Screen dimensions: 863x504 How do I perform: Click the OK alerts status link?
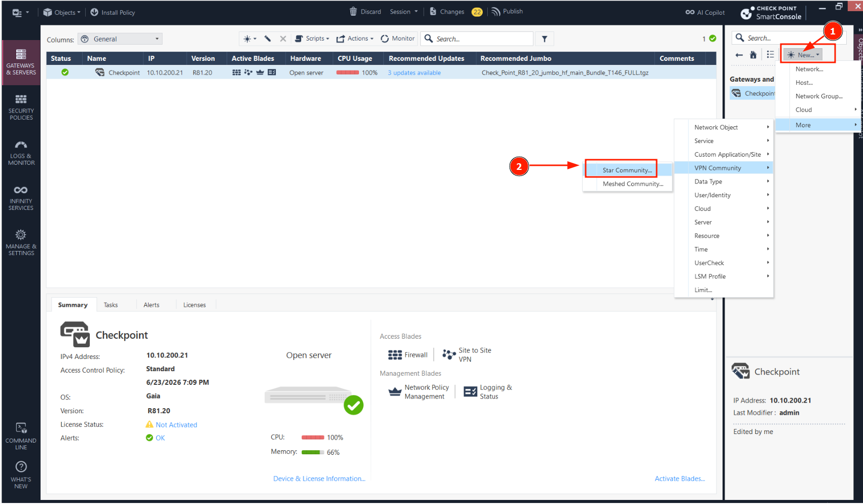pos(160,438)
